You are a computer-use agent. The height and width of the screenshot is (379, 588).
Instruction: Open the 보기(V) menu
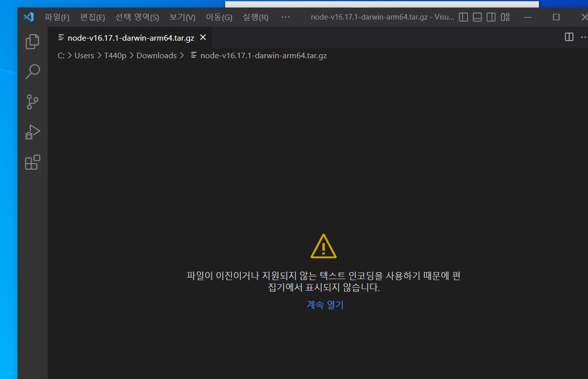click(182, 17)
